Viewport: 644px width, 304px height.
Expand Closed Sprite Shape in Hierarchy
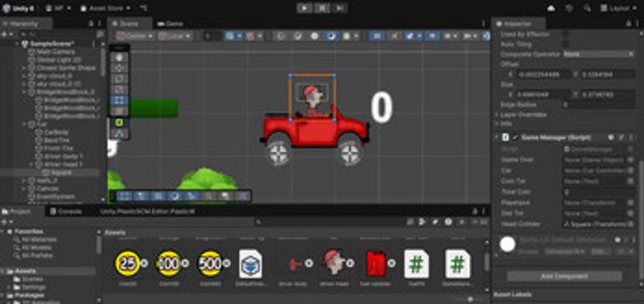pyautogui.click(x=24, y=68)
